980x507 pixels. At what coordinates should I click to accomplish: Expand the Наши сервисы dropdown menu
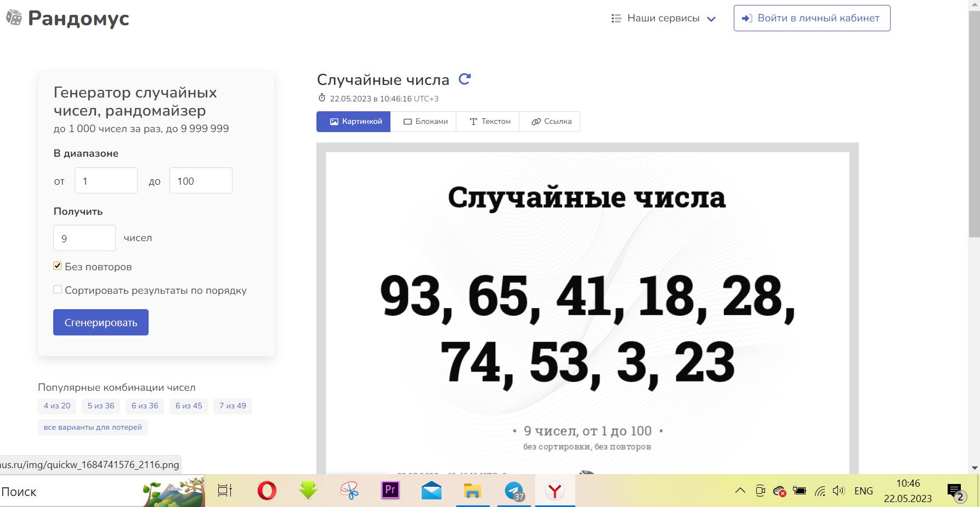point(664,18)
